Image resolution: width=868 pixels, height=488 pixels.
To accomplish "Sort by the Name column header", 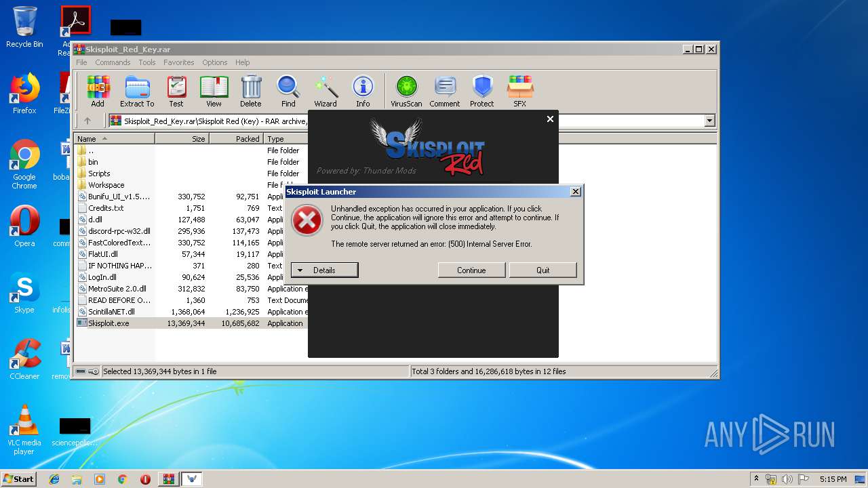I will [x=115, y=139].
